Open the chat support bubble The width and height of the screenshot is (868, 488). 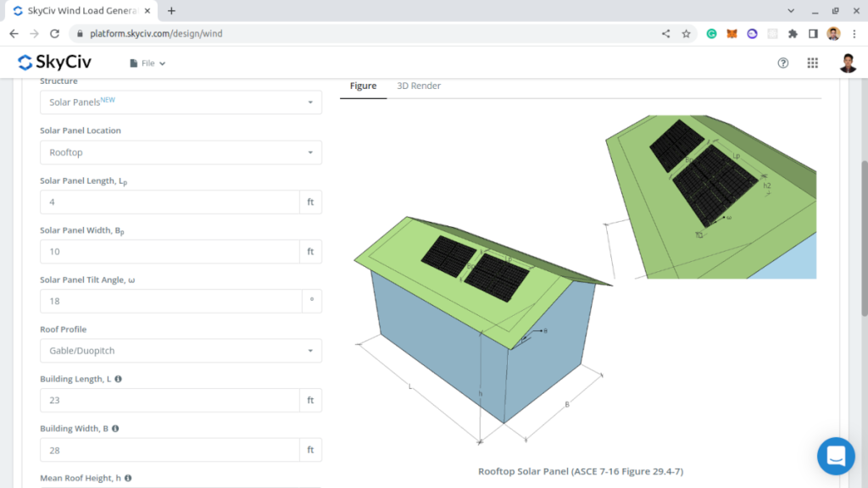pyautogui.click(x=836, y=456)
